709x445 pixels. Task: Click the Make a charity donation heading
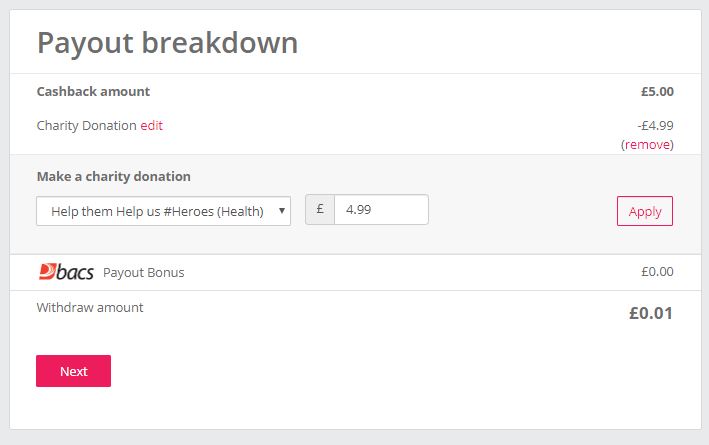pos(113,176)
